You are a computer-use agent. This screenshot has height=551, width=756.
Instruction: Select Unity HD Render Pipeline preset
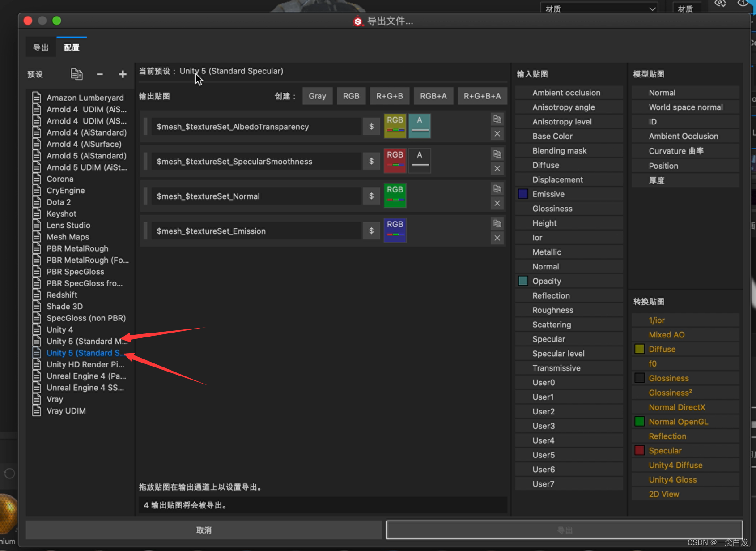pyautogui.click(x=80, y=364)
